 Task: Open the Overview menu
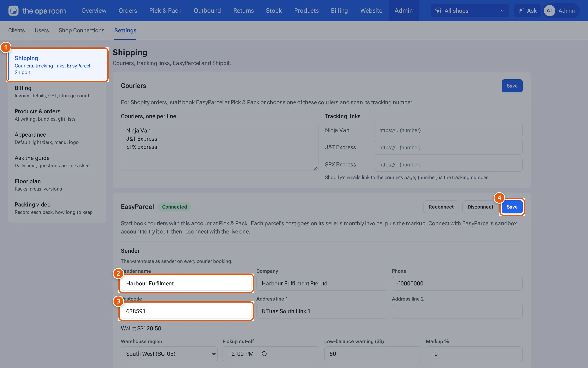pyautogui.click(x=94, y=11)
